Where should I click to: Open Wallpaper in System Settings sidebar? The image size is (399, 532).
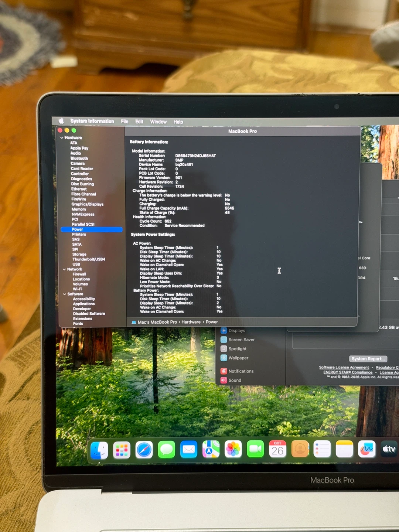(x=235, y=358)
